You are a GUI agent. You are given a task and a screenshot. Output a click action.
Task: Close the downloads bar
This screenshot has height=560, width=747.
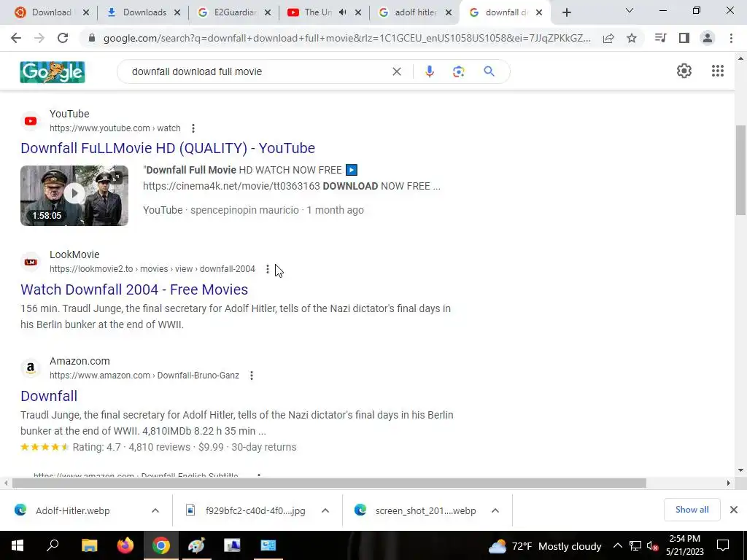734,510
